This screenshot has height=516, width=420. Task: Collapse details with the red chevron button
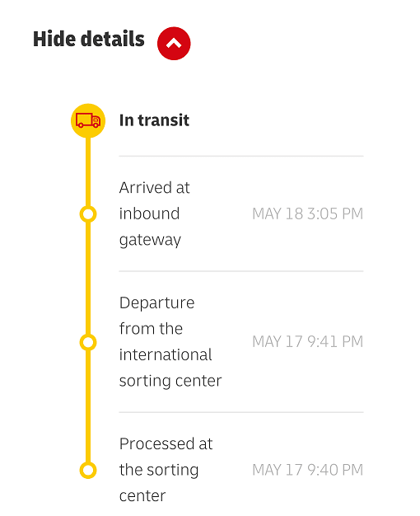pos(174,44)
